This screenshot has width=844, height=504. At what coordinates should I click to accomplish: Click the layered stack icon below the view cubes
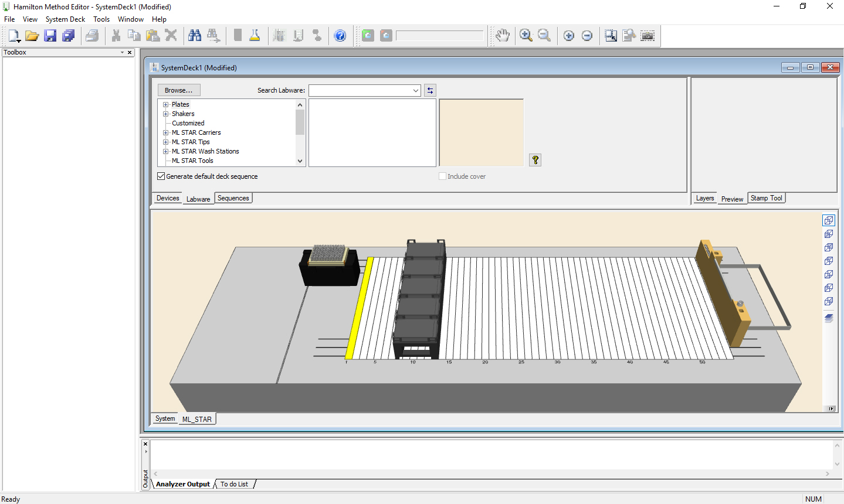click(x=828, y=318)
